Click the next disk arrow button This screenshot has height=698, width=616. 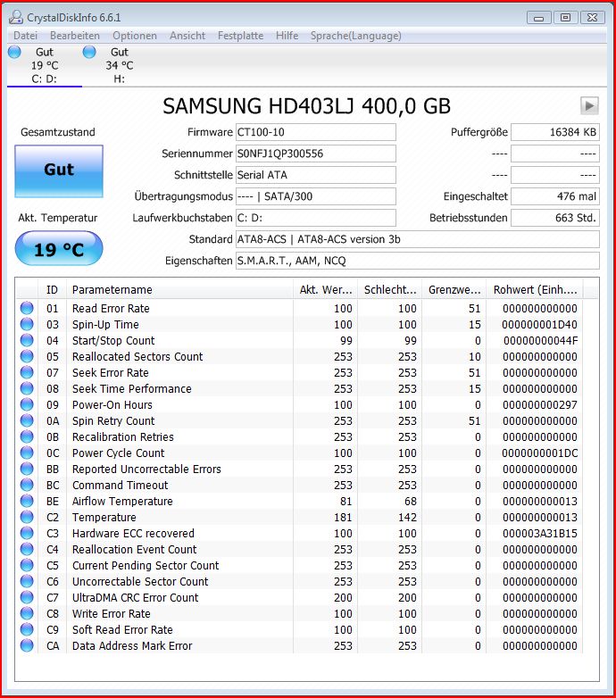(x=589, y=106)
